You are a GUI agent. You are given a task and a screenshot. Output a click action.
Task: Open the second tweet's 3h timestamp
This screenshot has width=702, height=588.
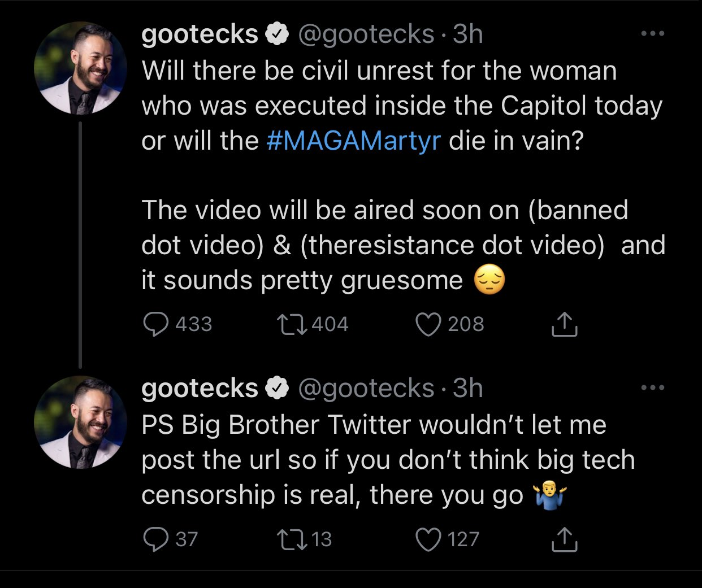pos(468,388)
